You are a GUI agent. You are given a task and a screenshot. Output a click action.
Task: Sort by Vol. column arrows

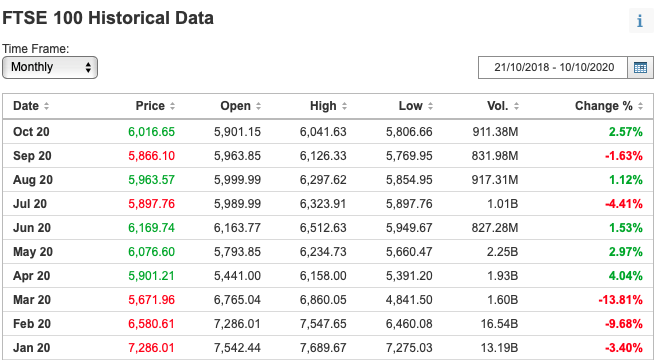tap(516, 106)
